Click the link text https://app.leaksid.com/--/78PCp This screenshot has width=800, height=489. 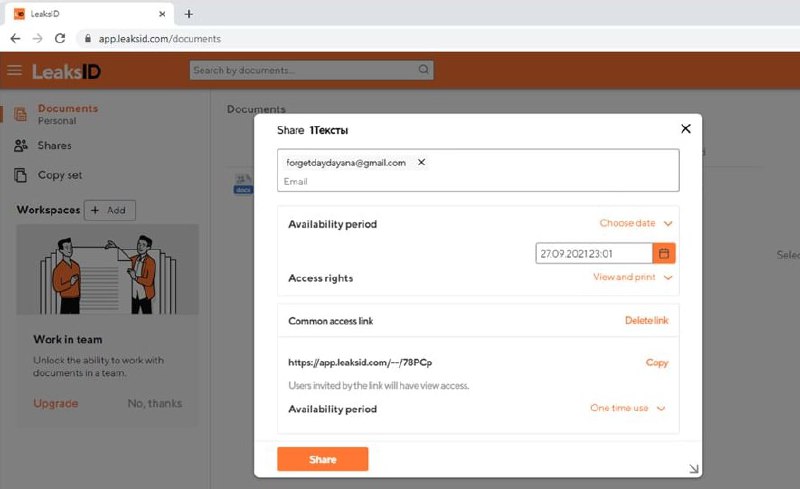point(360,362)
